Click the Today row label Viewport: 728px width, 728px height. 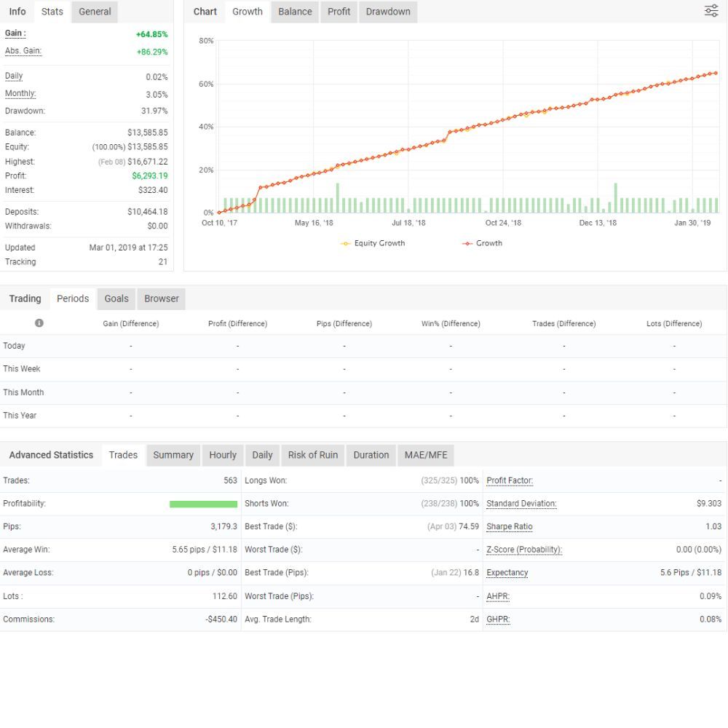tap(14, 346)
